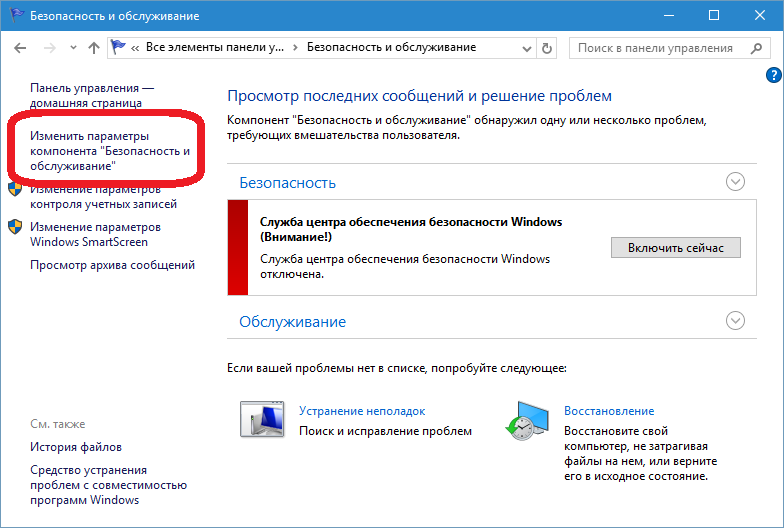
Task: Expand the address bar history dropdown
Action: point(526,48)
